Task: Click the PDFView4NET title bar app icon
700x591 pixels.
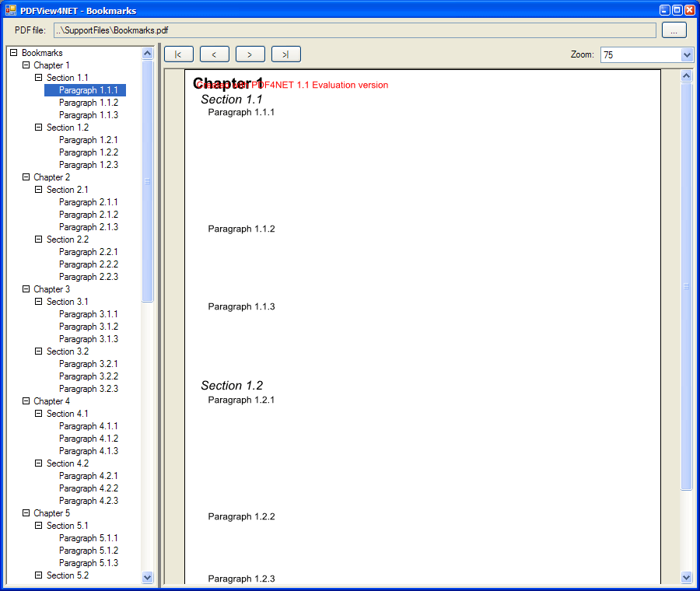Action: pyautogui.click(x=10, y=10)
